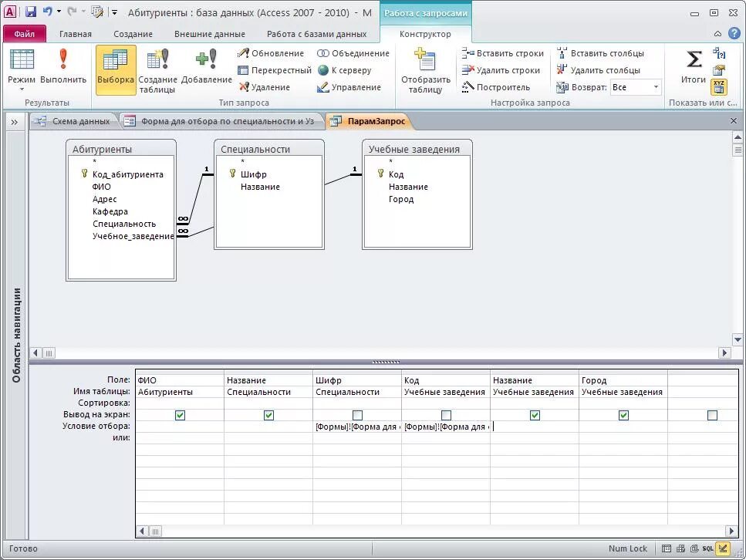Select Шифр field in Специальности table
746x560 pixels.
point(254,174)
